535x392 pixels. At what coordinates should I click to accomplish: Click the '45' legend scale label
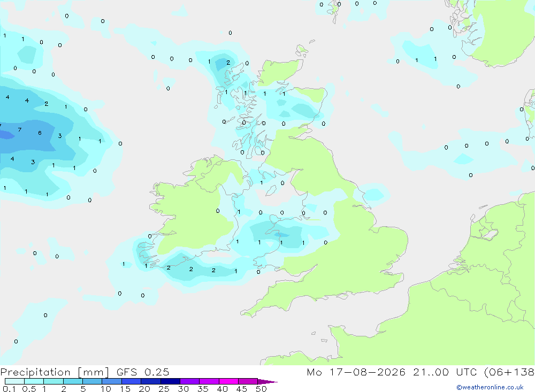pyautogui.click(x=242, y=389)
